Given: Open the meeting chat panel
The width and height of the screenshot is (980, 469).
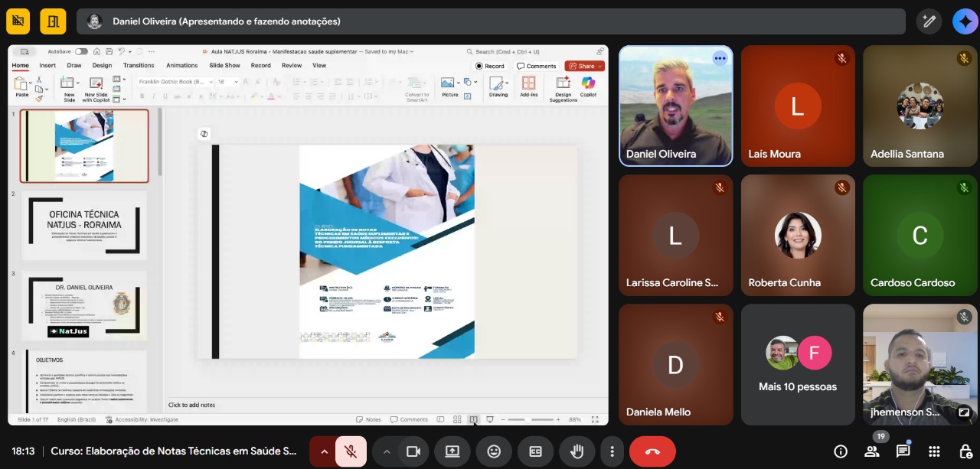Looking at the screenshot, I should click(903, 451).
